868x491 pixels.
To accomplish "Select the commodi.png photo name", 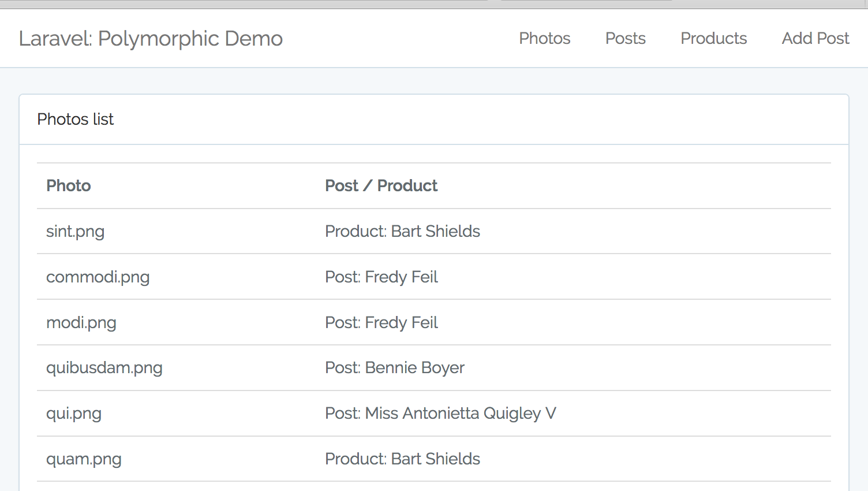I will 98,277.
